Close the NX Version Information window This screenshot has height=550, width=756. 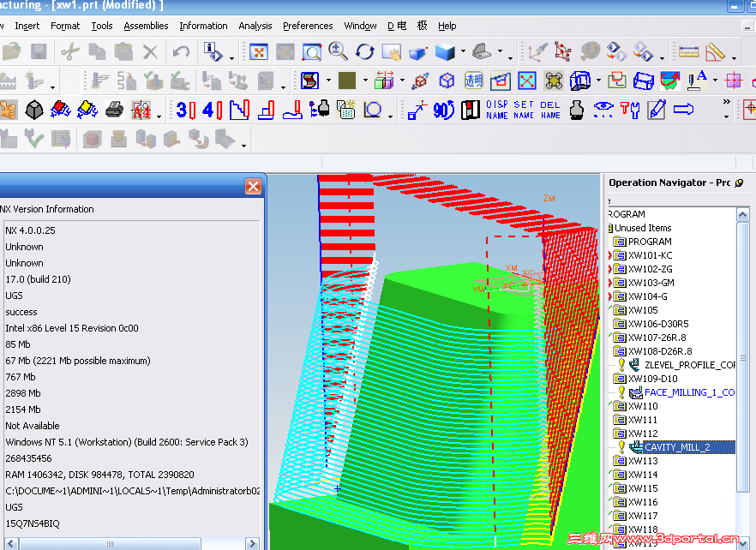coord(253,186)
